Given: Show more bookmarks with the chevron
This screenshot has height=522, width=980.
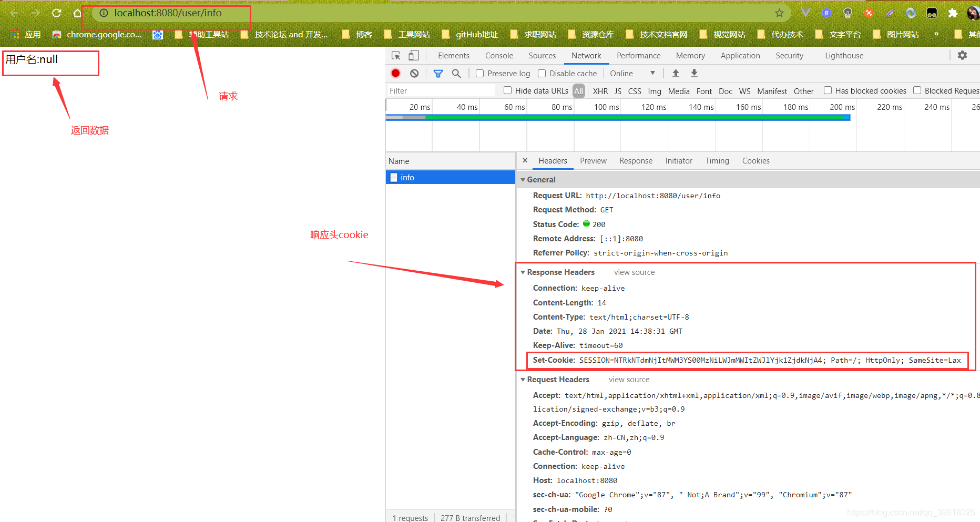Looking at the screenshot, I should 936,34.
